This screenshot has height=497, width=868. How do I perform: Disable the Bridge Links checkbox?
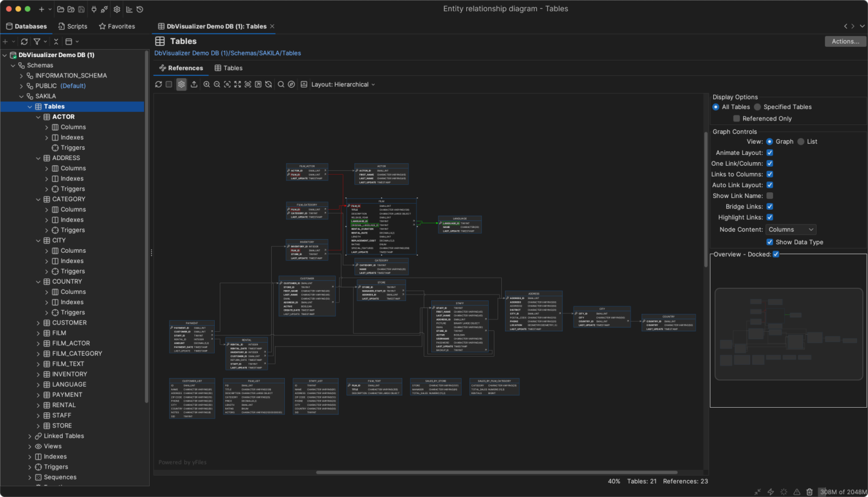[769, 206]
